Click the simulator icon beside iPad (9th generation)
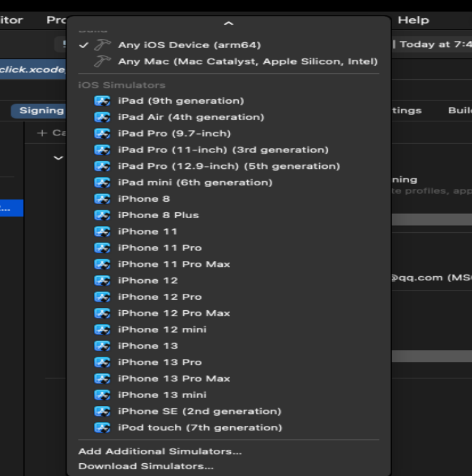Viewport: 472px width, 476px height. [x=102, y=101]
